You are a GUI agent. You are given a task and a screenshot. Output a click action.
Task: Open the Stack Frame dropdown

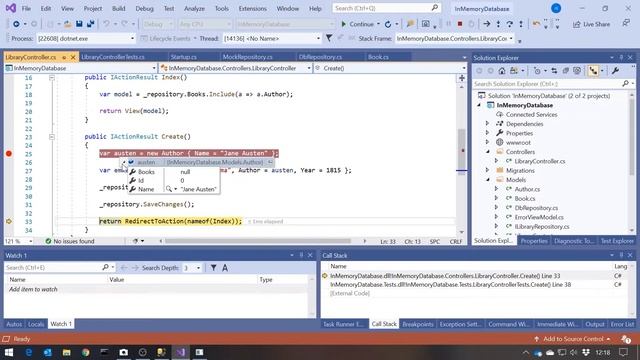(511, 38)
